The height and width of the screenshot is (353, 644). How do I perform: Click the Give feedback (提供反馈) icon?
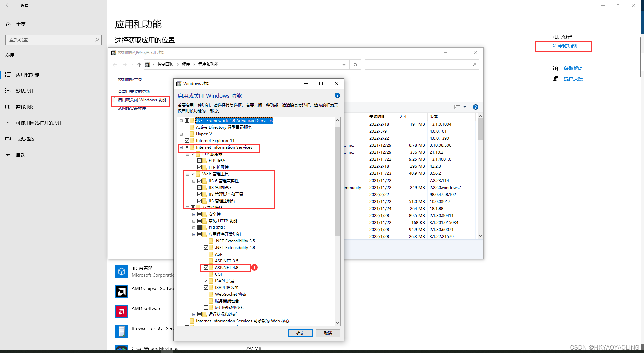556,79
